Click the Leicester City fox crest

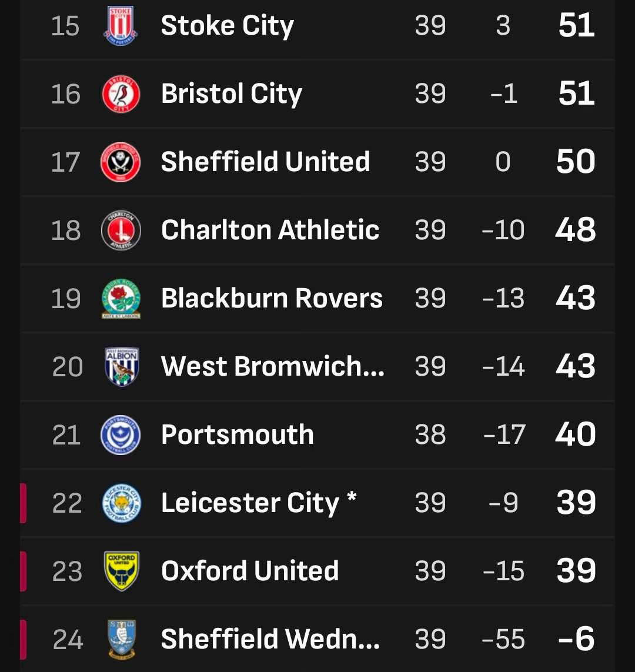click(x=122, y=503)
